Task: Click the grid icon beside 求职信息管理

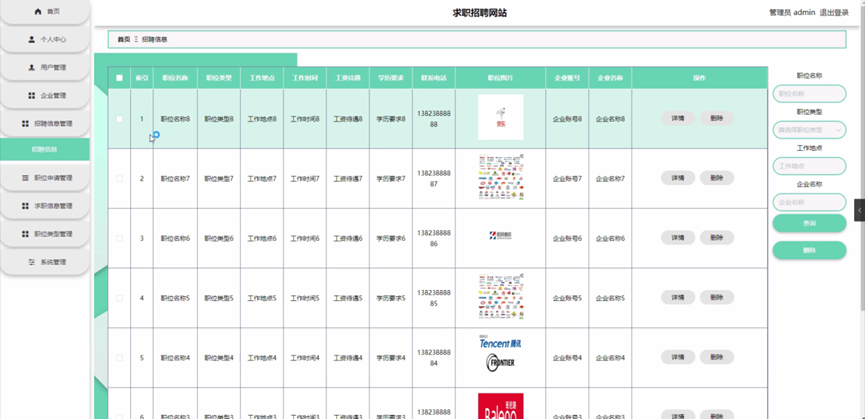Action: [x=25, y=206]
